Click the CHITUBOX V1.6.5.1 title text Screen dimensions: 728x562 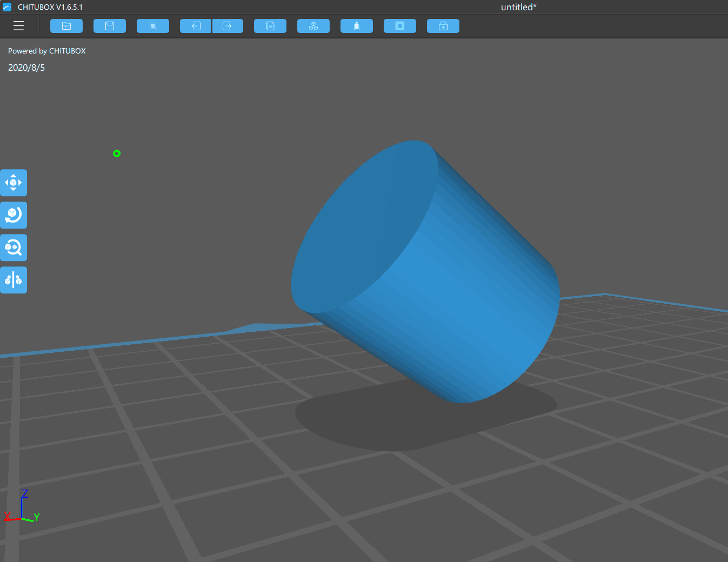click(x=50, y=7)
